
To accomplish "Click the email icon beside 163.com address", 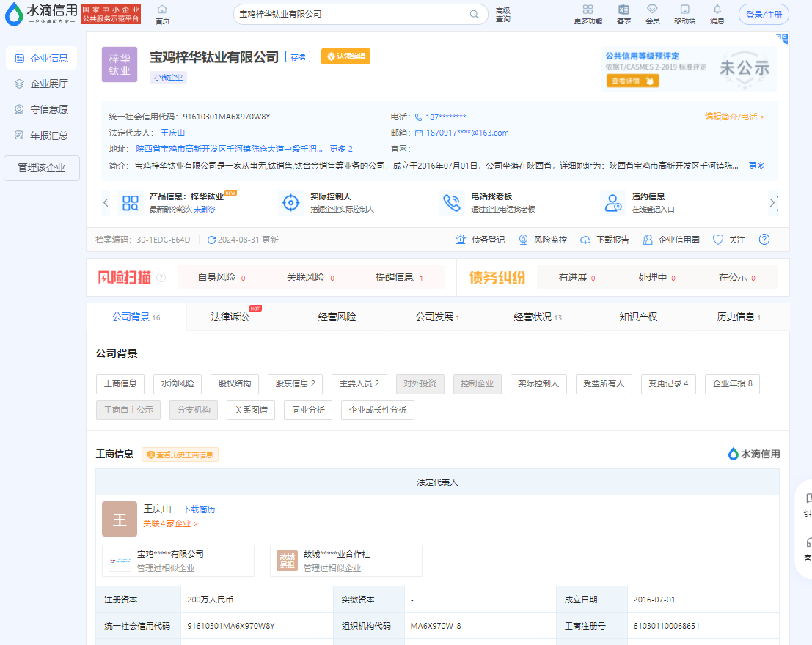I will [x=419, y=133].
